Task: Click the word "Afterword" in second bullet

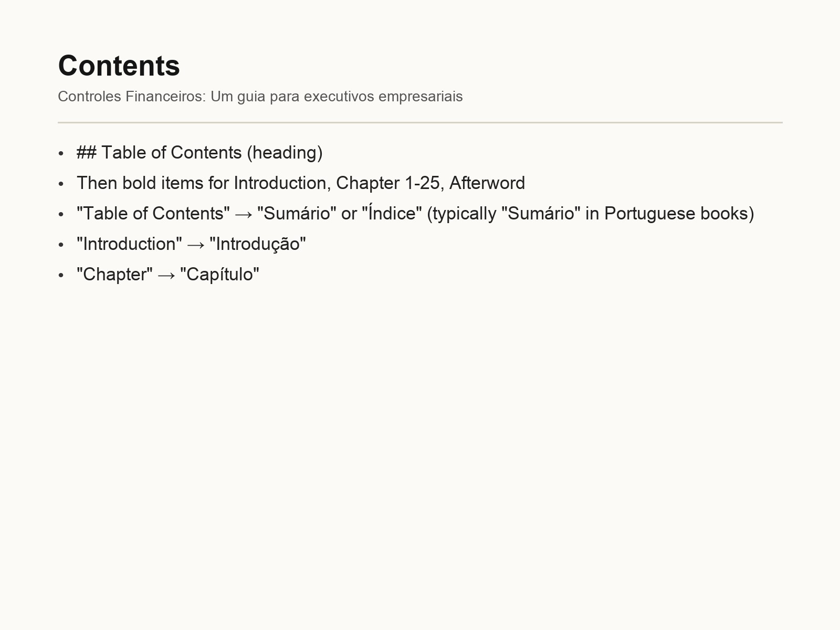Action: pyautogui.click(x=487, y=183)
